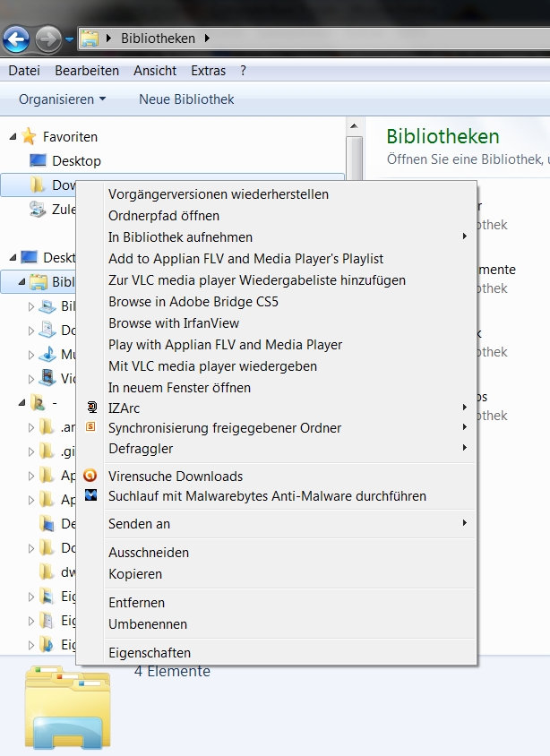550x756 pixels.
Task: Choose Ausschneiden in context menu
Action: (x=277, y=553)
